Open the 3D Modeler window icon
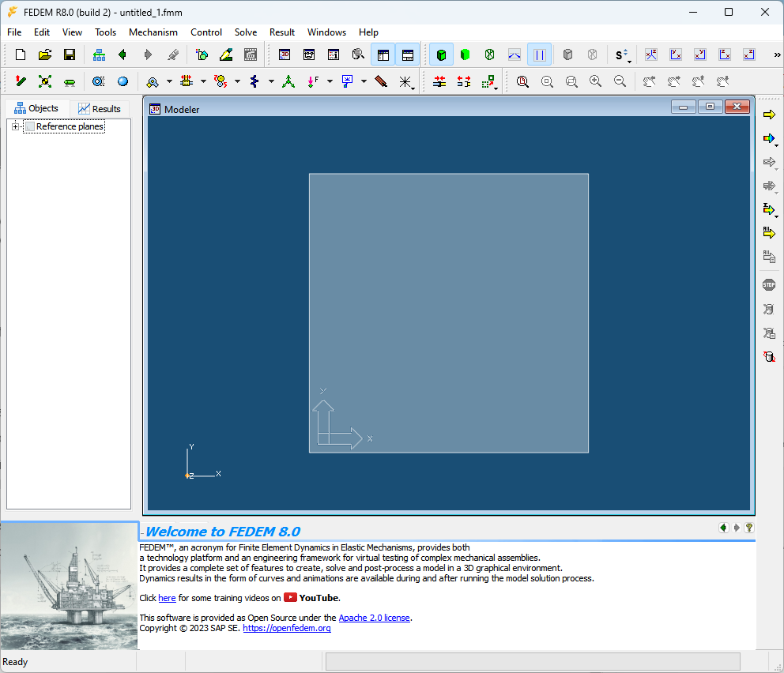Screen dimensions: 784x673 [x=285, y=55]
